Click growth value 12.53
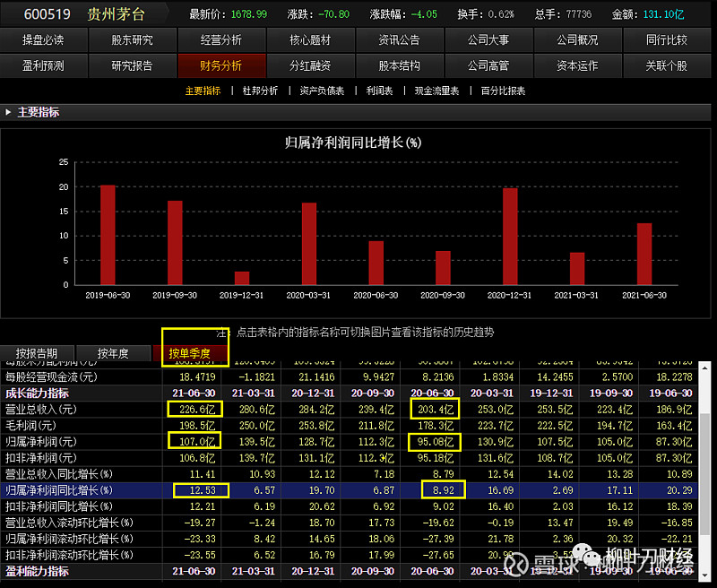This screenshot has height=588, width=717. pyautogui.click(x=203, y=490)
